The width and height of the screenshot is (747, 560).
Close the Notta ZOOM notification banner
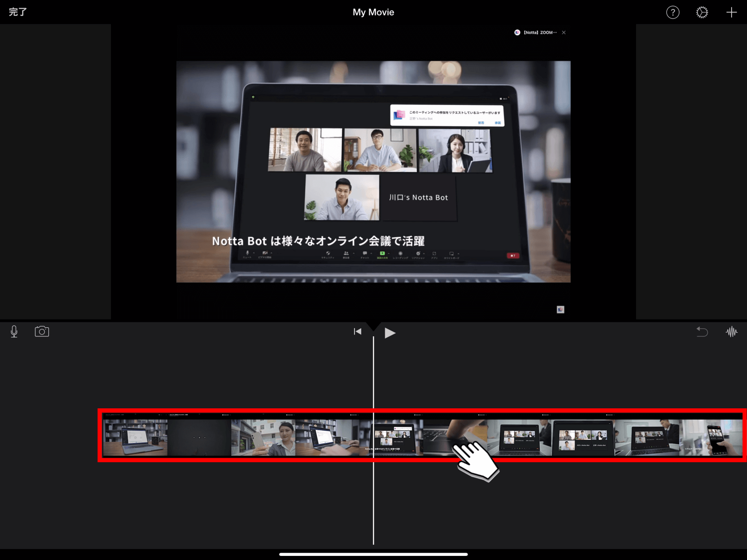coord(564,33)
